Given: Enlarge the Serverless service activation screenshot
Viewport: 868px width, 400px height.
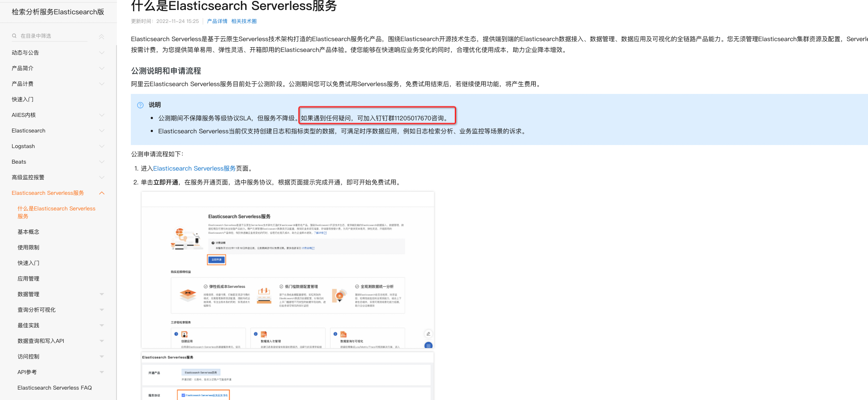Looking at the screenshot, I should [288, 270].
